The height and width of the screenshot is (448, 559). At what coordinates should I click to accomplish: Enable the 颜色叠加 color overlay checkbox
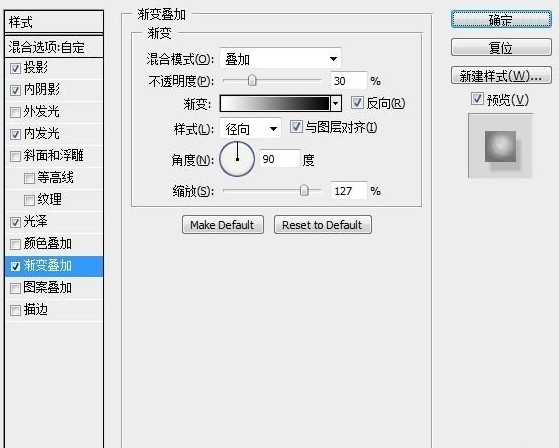[x=15, y=244]
